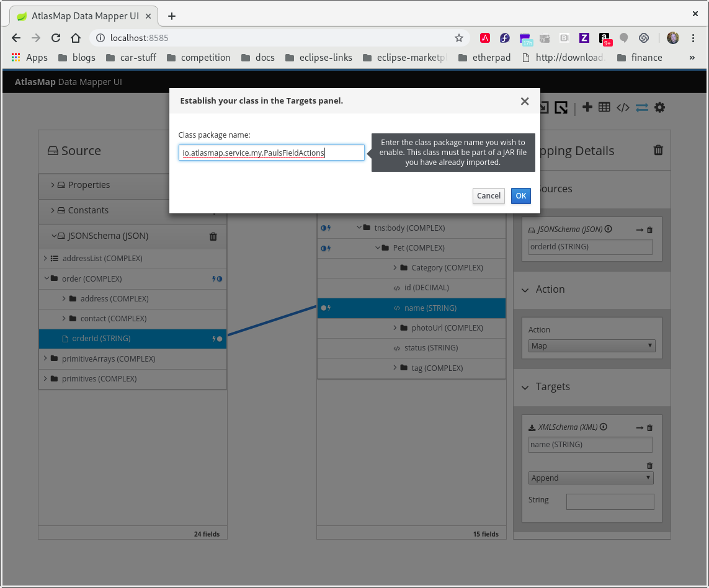Click the mapping table icon in the toolbar
The width and height of the screenshot is (709, 588).
(x=604, y=107)
